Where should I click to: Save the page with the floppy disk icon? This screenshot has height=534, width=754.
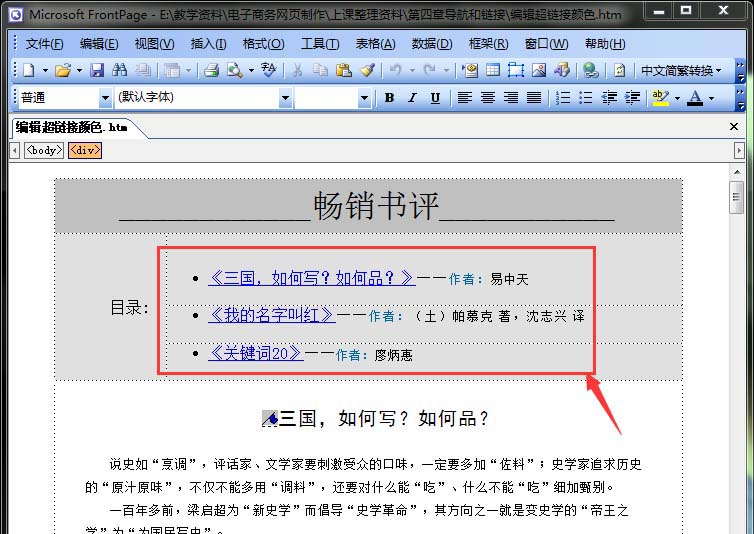[x=97, y=71]
